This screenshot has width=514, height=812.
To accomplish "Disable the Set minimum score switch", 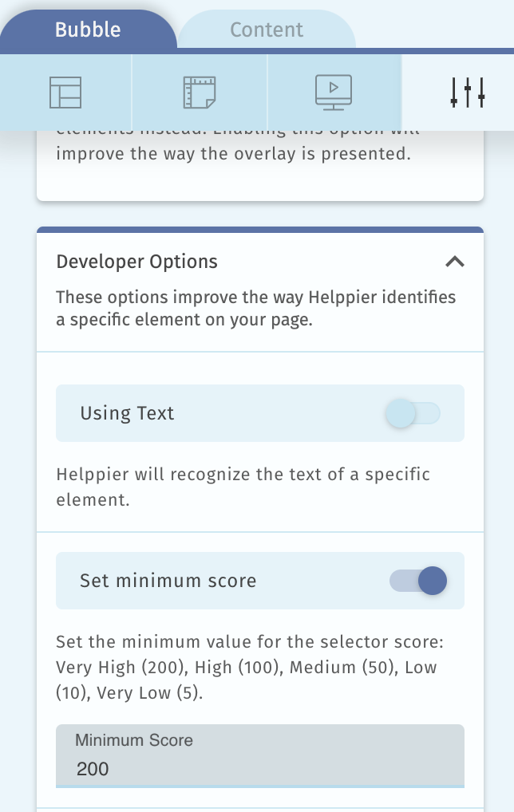I will coord(418,581).
